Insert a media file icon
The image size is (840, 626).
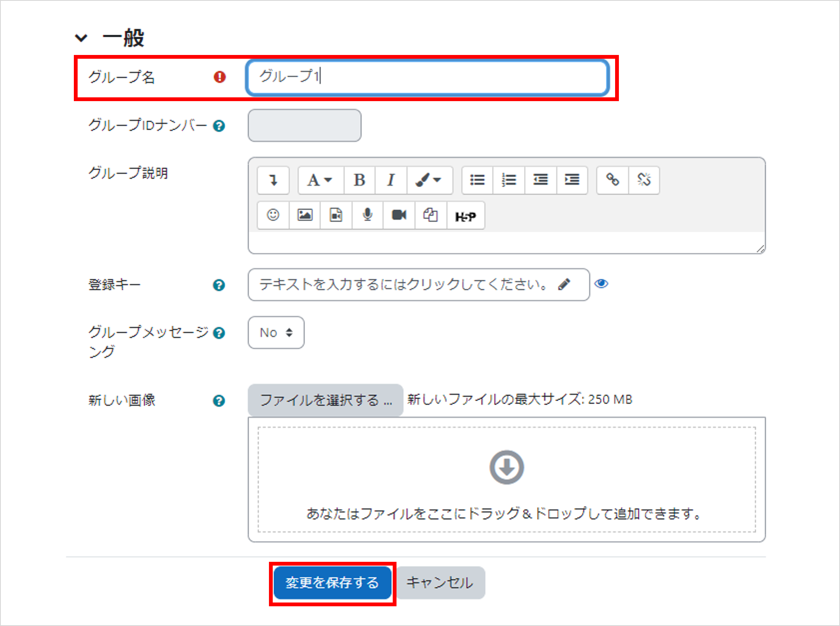(336, 215)
